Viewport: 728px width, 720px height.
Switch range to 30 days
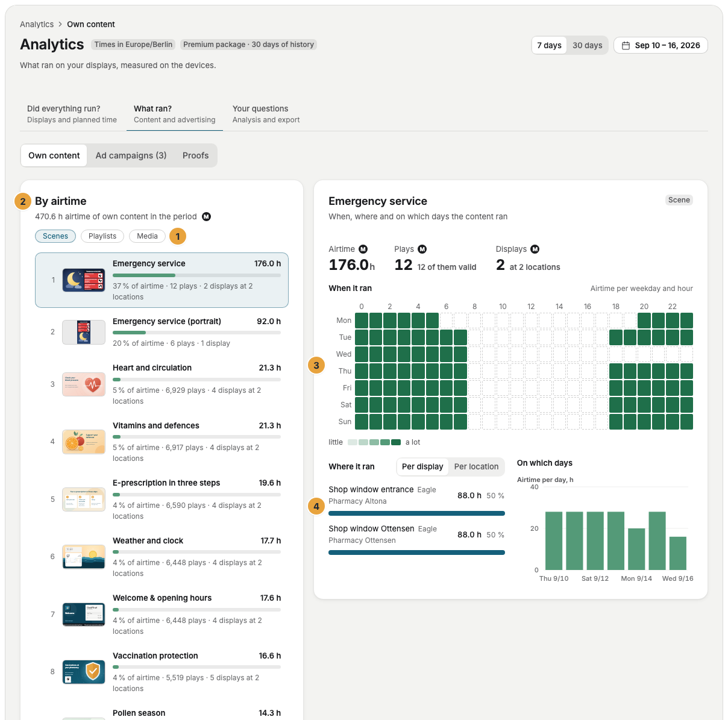(587, 45)
